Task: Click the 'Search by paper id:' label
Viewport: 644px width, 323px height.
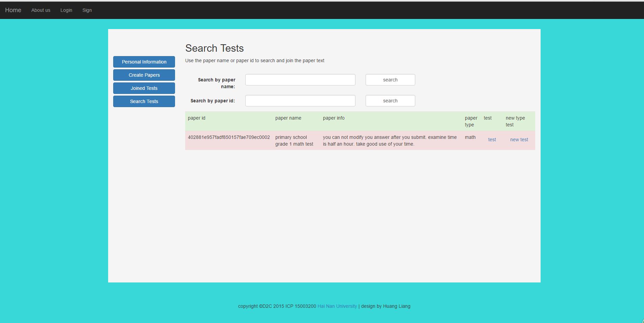Action: 213,101
